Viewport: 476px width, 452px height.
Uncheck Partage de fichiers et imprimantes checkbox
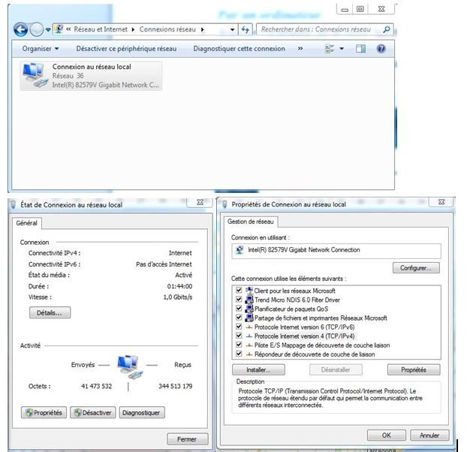pos(239,318)
